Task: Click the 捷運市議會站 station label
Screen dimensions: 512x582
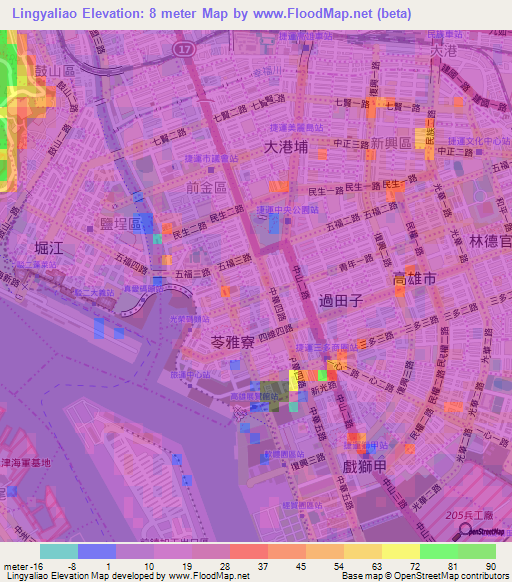Action: click(212, 159)
